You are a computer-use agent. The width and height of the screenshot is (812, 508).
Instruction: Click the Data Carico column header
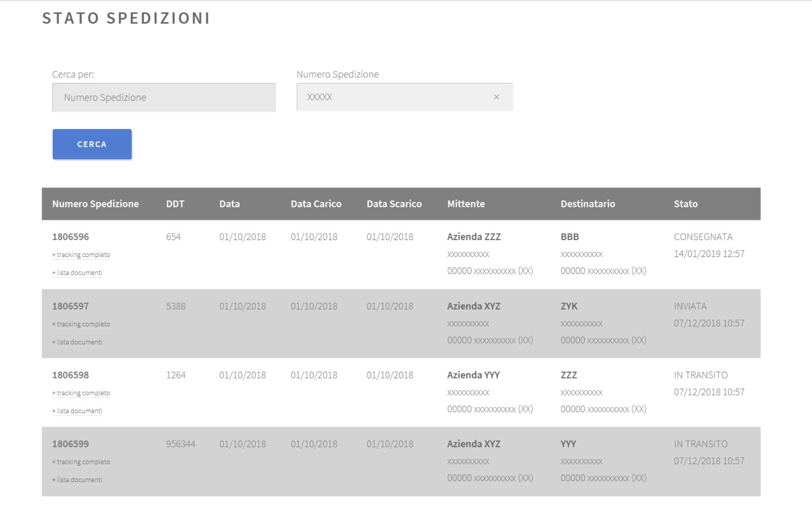[x=316, y=204]
